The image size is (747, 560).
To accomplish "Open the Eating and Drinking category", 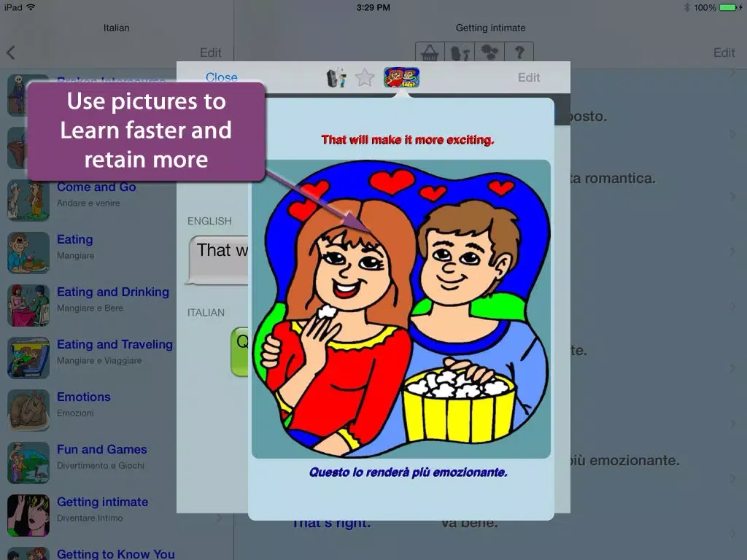I will point(117,305).
